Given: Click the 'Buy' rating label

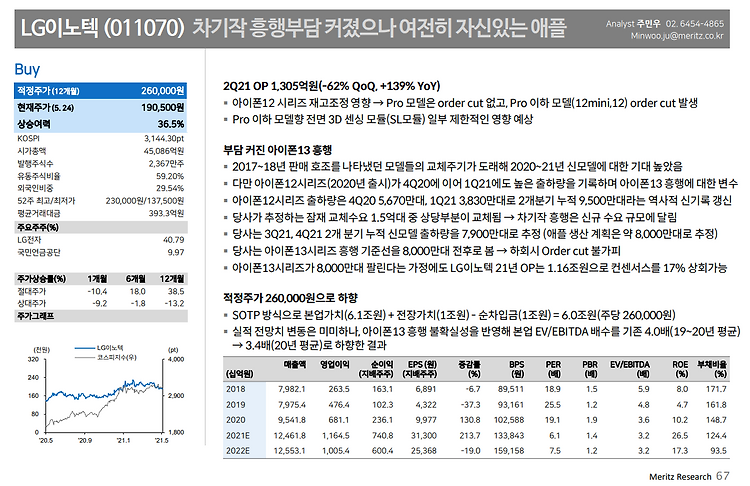Looking at the screenshot, I should [x=27, y=70].
